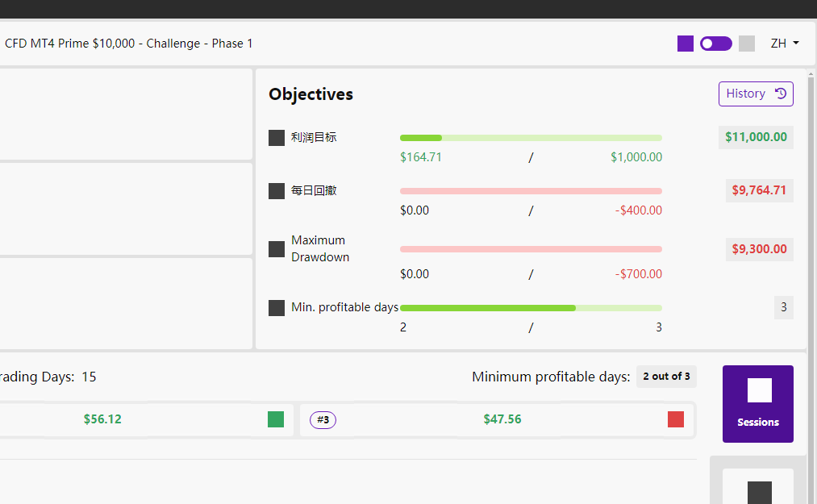817x504 pixels.
Task: Click the green square next to $56.12
Action: (276, 419)
